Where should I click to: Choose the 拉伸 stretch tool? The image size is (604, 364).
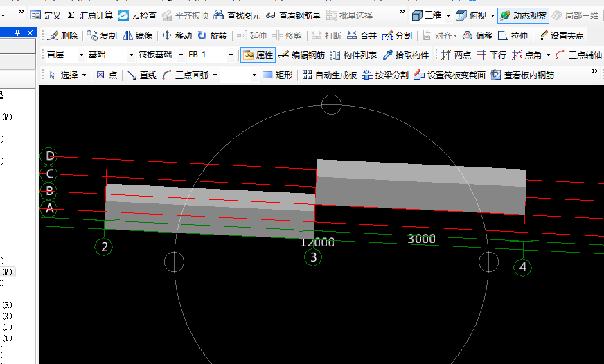click(513, 35)
